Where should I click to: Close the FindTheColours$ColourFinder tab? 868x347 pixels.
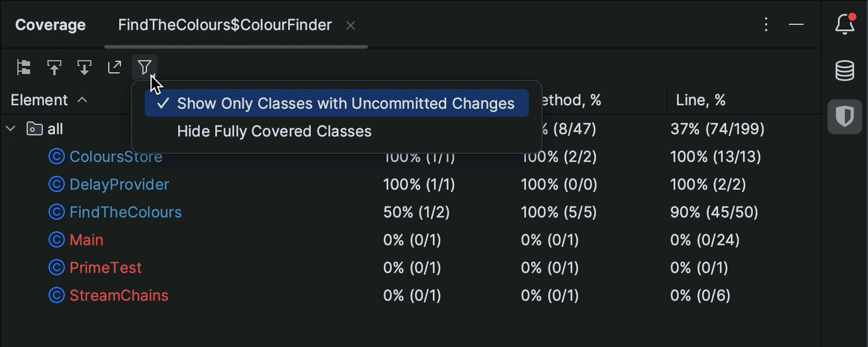[351, 25]
